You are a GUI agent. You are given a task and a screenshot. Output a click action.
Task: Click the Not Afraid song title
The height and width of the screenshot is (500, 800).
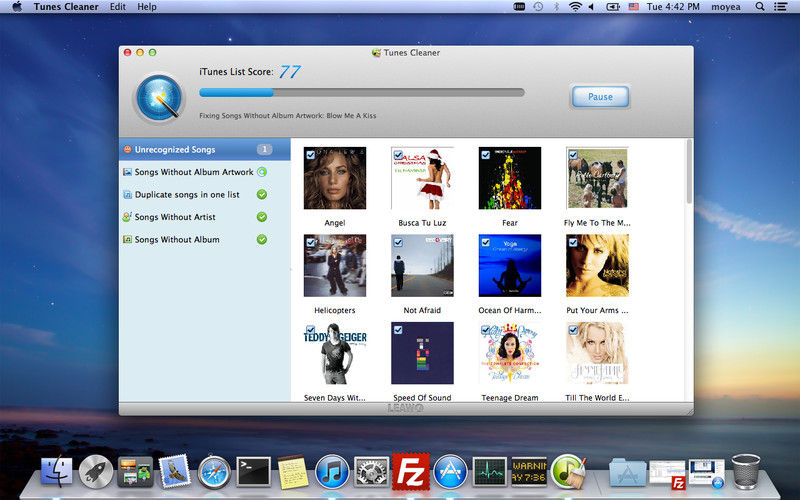tap(422, 310)
